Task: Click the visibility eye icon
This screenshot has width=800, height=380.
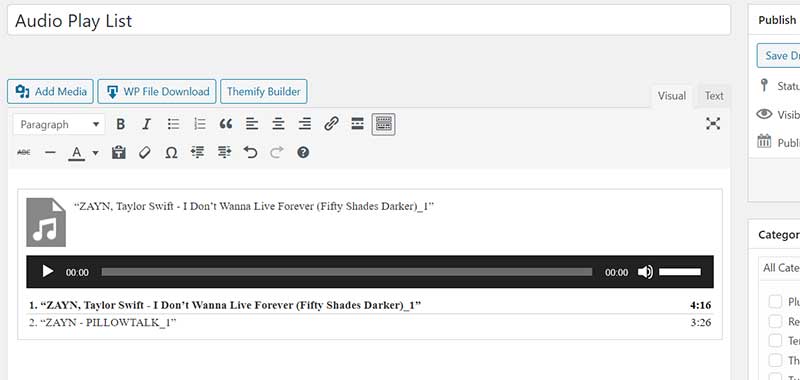Action: point(764,114)
